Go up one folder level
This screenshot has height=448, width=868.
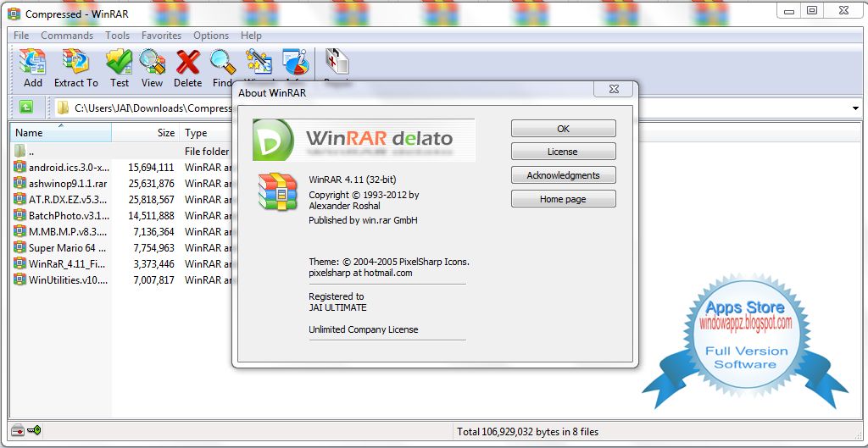26,108
